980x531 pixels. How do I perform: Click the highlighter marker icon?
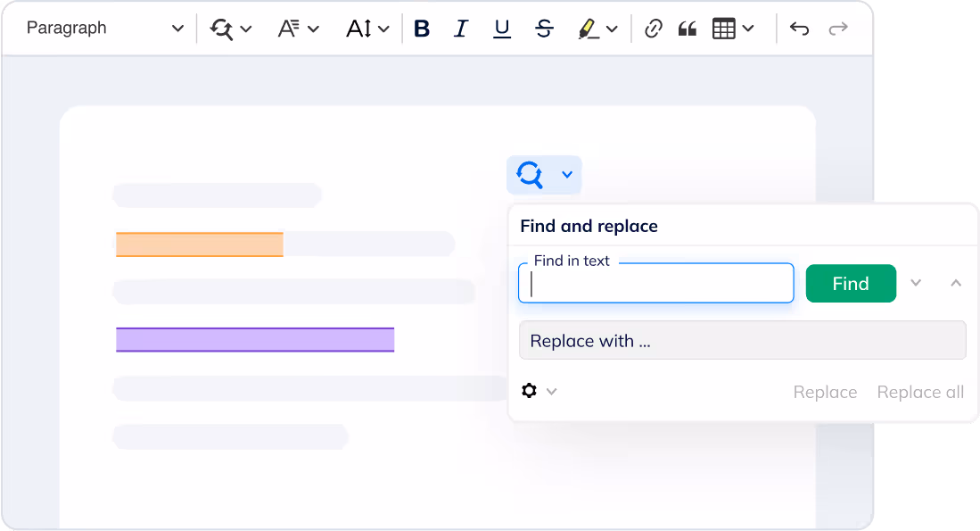click(x=589, y=29)
